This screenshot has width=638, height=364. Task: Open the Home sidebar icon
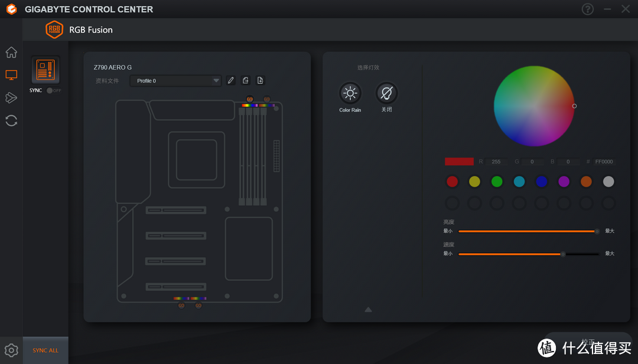tap(11, 53)
